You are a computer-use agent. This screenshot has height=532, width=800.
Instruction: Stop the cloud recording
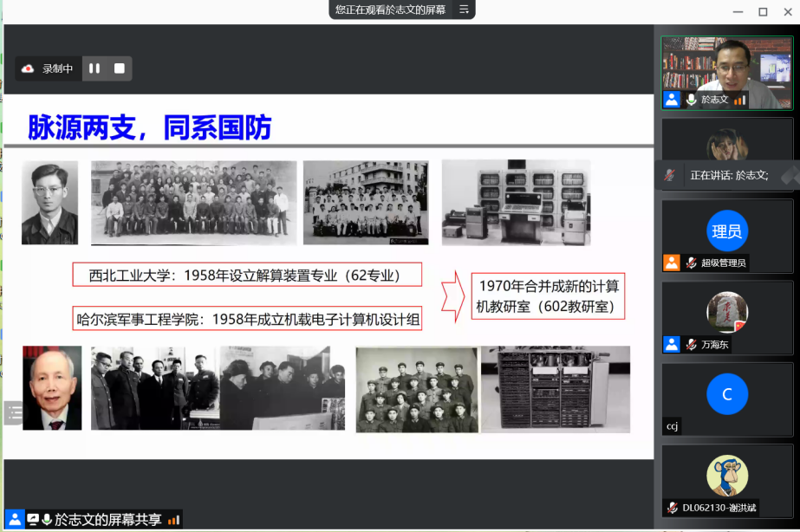(120, 68)
